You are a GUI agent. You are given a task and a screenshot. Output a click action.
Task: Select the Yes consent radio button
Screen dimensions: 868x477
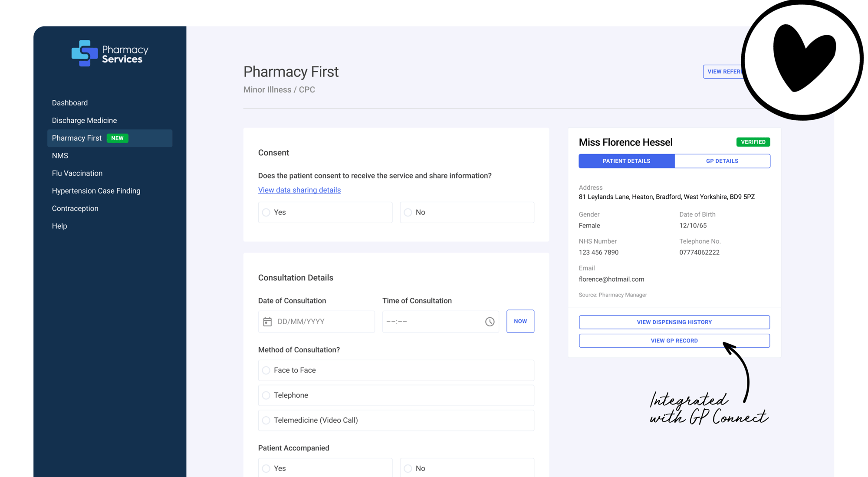point(266,212)
